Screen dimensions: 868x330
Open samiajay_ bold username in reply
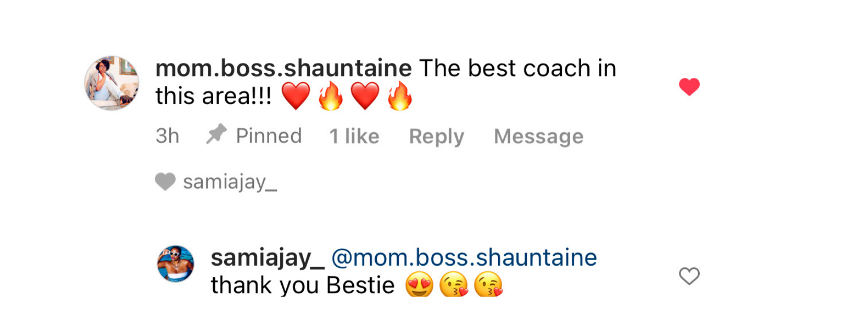[x=268, y=258]
